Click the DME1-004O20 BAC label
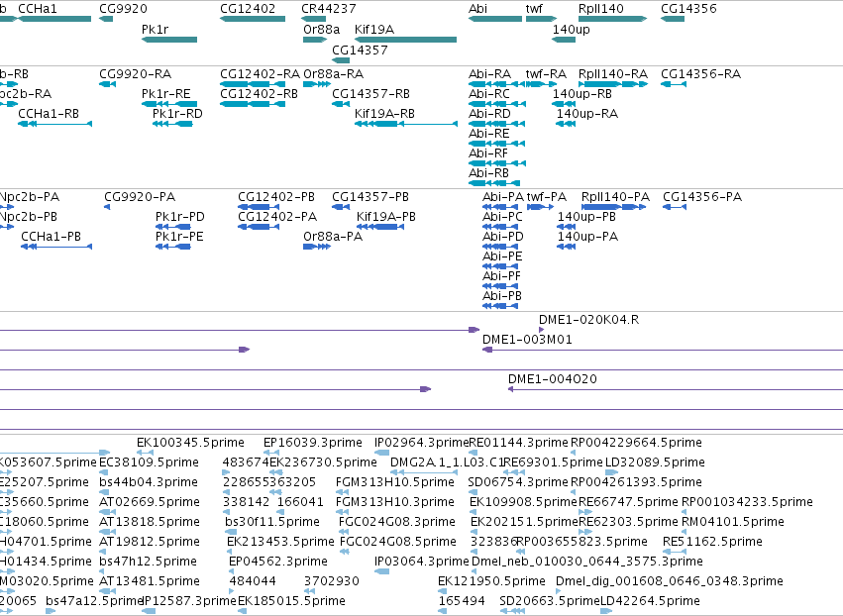 click(553, 379)
